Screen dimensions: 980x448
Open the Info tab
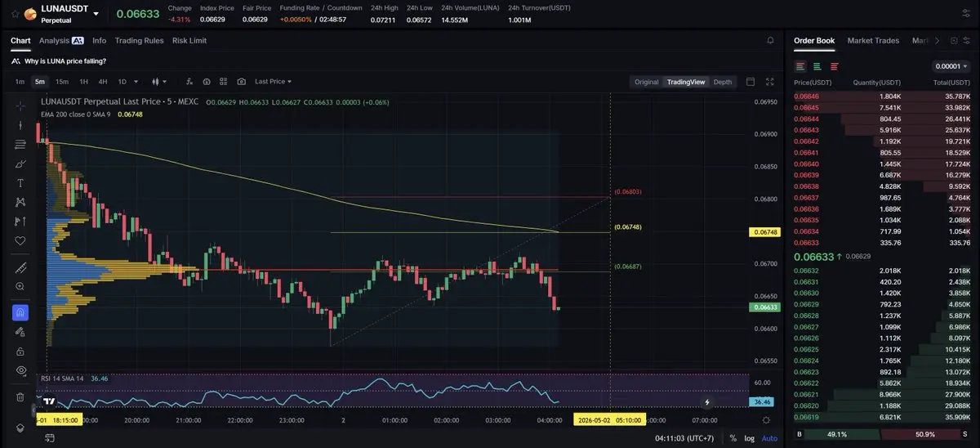click(99, 40)
